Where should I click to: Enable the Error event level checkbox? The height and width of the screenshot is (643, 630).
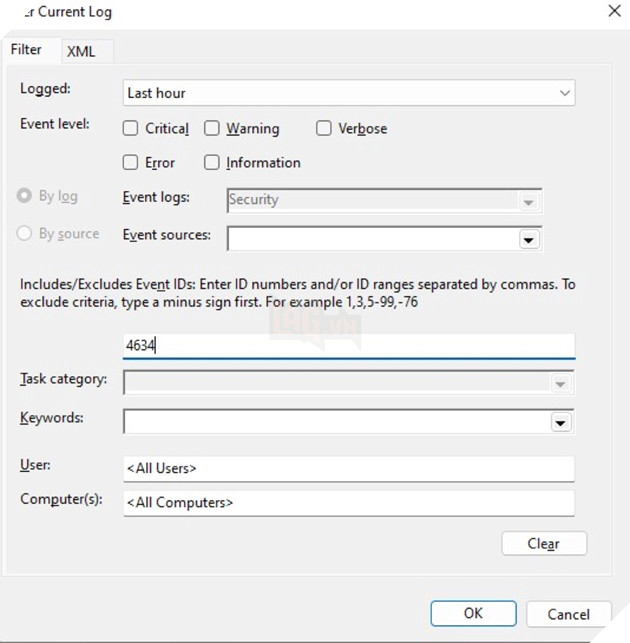coord(131,162)
